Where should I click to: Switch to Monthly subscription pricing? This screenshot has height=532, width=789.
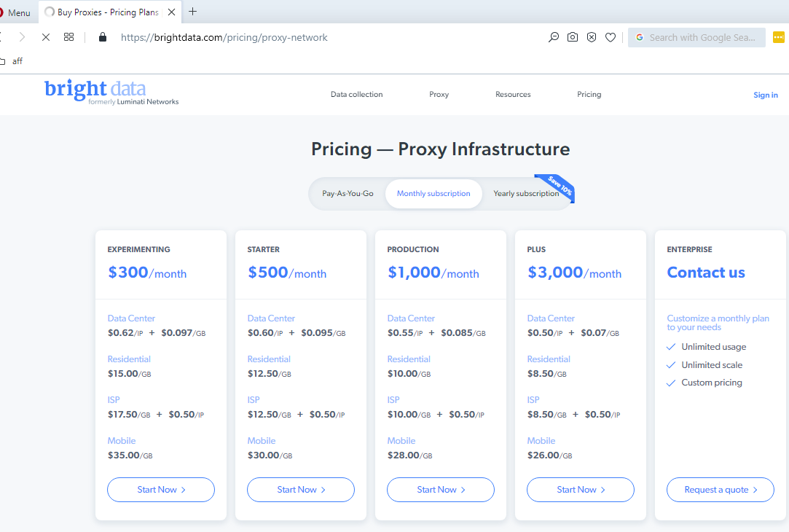[x=433, y=194]
